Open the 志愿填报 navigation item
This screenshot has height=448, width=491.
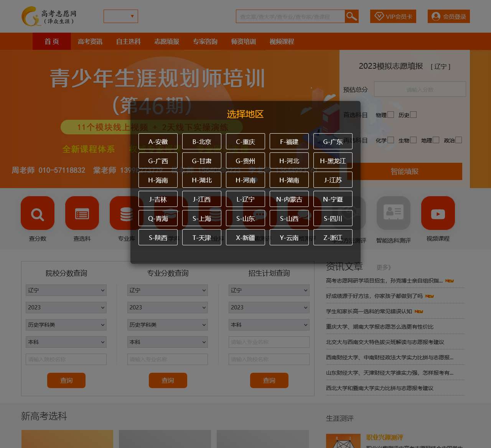[167, 41]
